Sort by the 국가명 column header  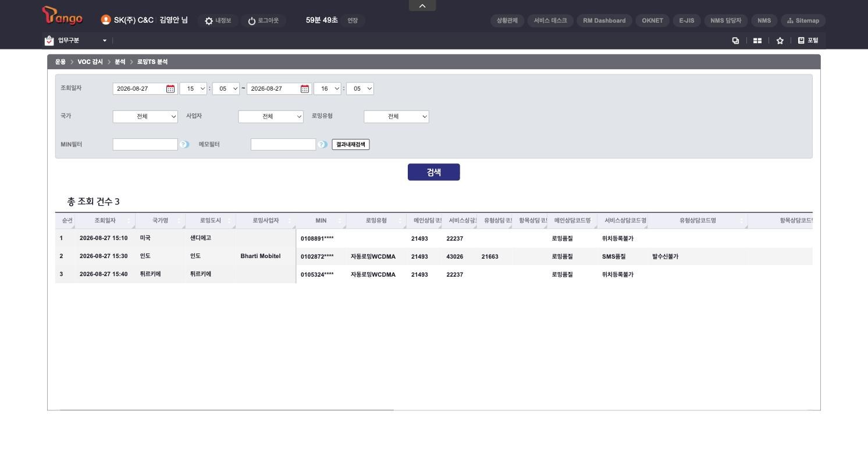click(x=160, y=221)
